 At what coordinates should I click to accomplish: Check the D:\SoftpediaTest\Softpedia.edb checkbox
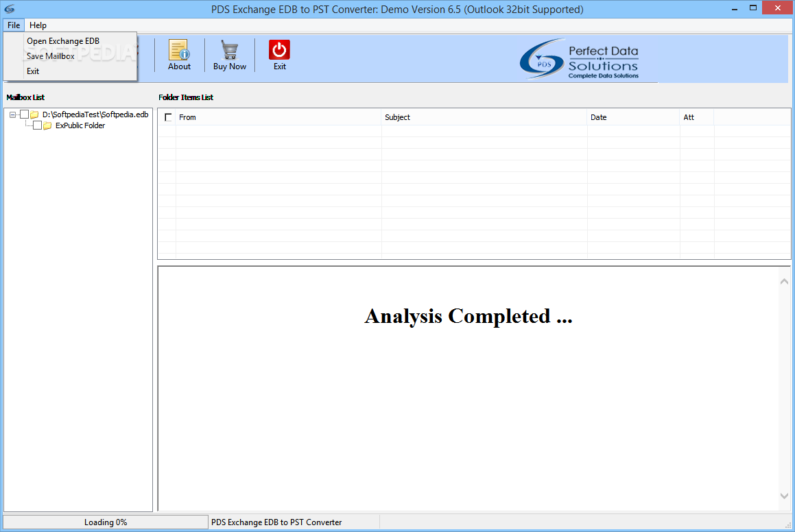[x=24, y=114]
